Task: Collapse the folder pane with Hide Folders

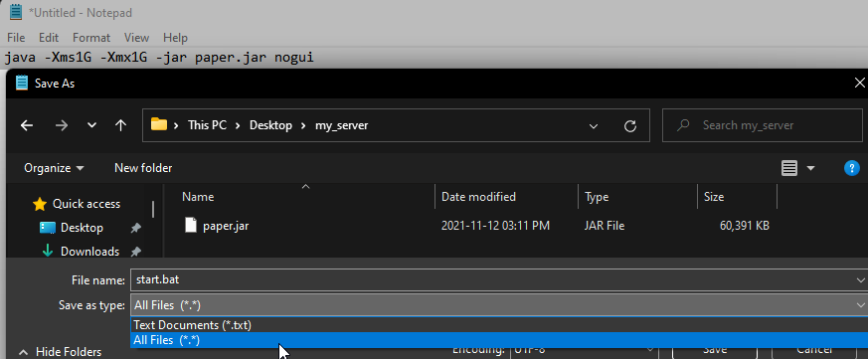Action: click(x=61, y=352)
